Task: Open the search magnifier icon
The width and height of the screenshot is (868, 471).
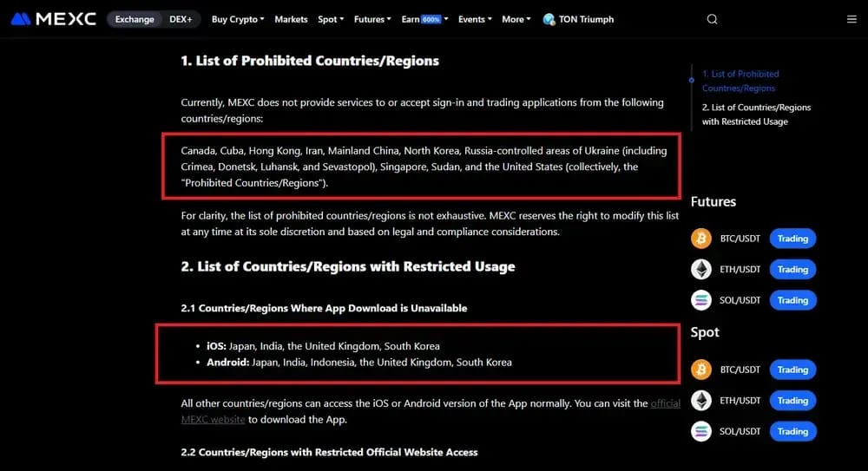Action: click(x=712, y=19)
